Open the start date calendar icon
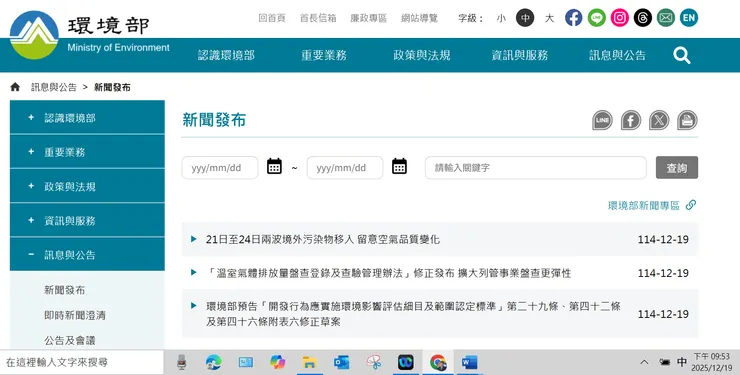Viewport: 740px width, 375px height. pos(274,166)
